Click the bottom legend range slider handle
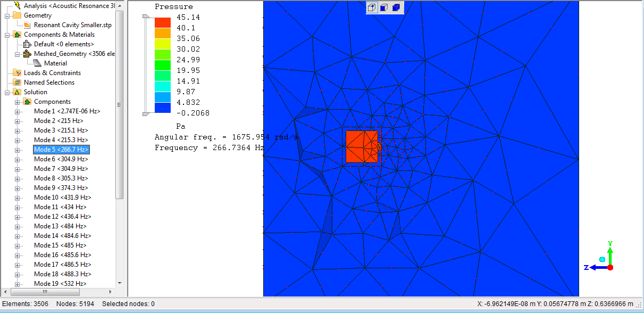This screenshot has height=313, width=644. click(146, 113)
